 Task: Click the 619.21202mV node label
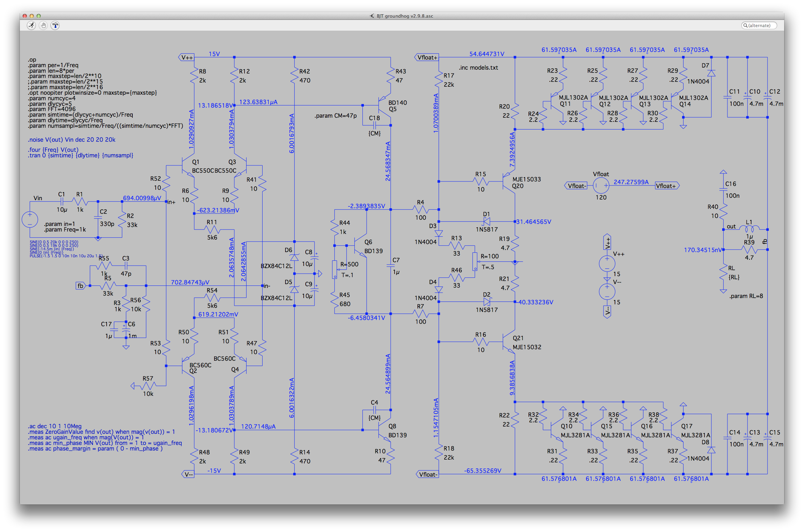[x=218, y=314]
